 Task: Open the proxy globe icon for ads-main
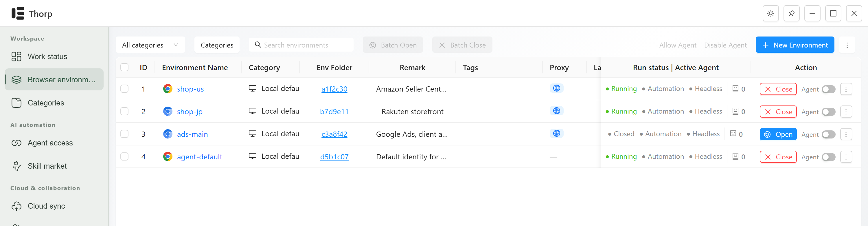557,134
